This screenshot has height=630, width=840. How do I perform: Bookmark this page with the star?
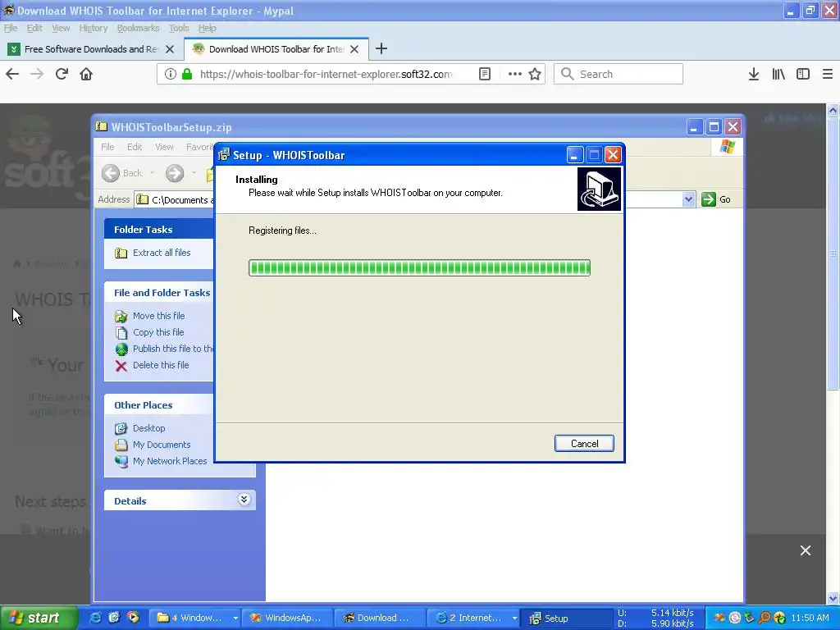pos(535,74)
